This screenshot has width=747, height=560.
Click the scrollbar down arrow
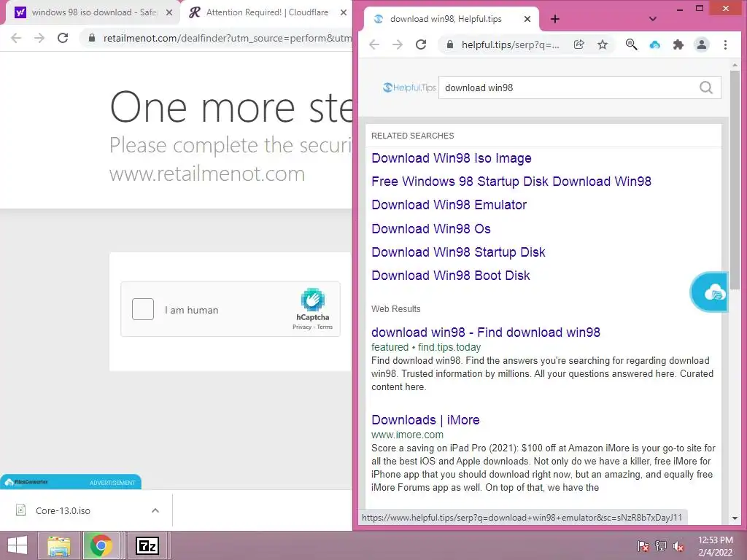coord(735,518)
